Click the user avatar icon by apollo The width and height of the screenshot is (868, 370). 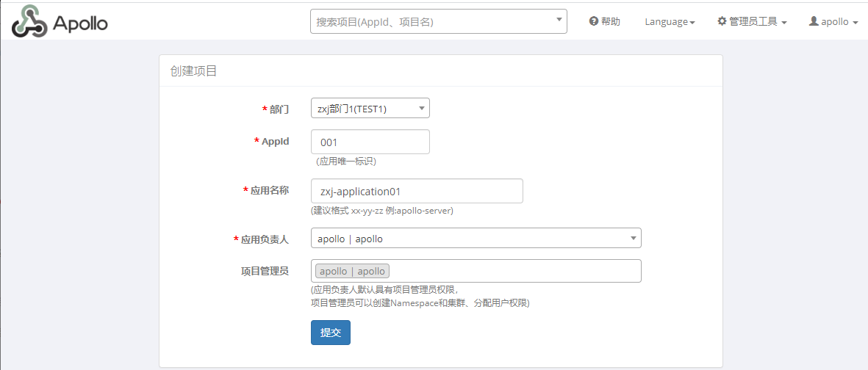tap(813, 21)
